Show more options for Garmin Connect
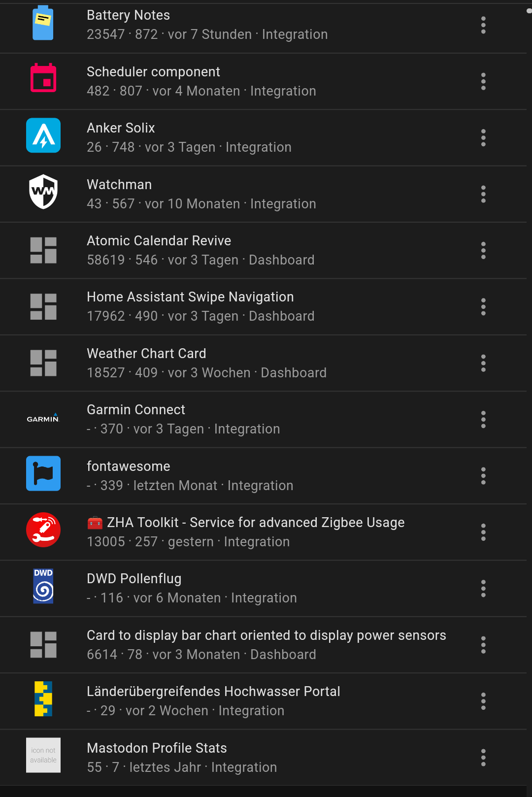 pos(483,420)
